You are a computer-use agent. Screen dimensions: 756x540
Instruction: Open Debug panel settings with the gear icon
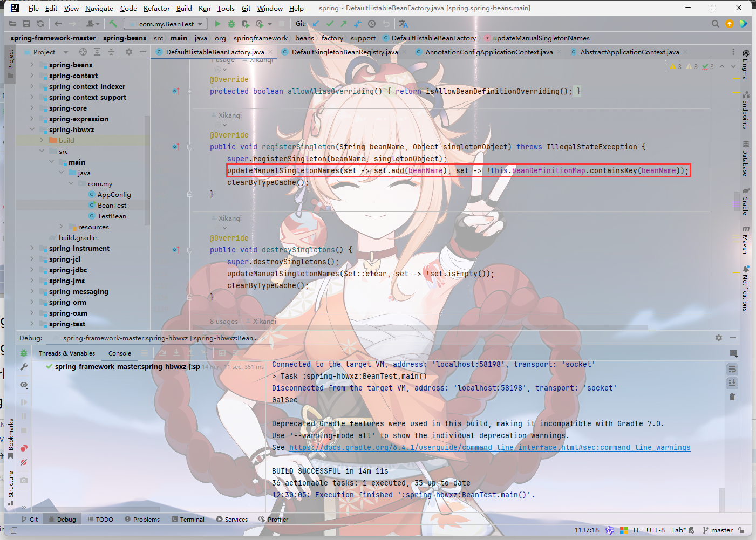tap(719, 338)
